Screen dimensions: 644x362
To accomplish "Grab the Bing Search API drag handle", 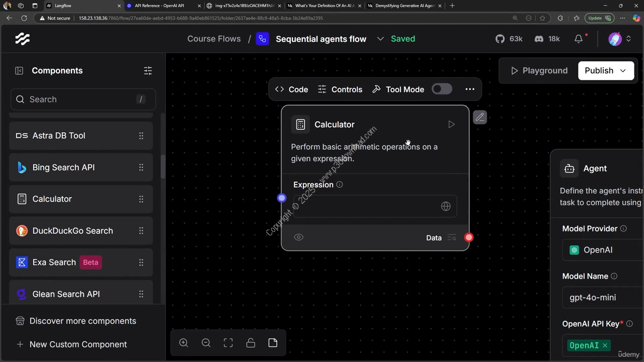I will point(141,167).
